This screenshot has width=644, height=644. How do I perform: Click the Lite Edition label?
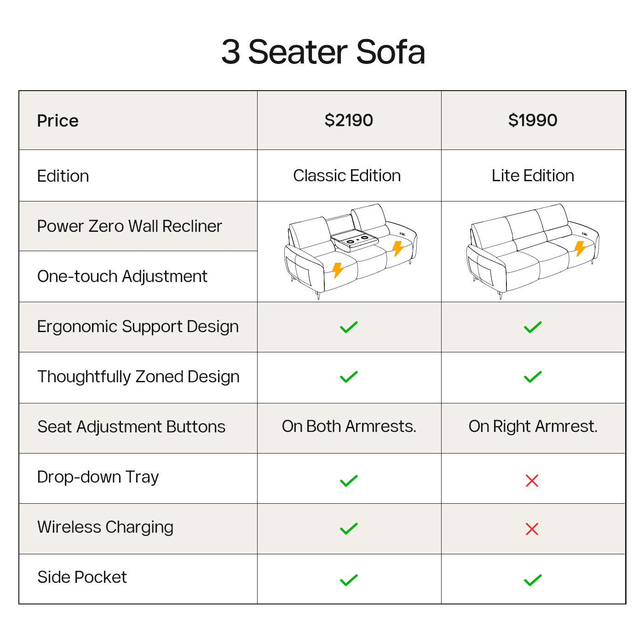pyautogui.click(x=533, y=175)
